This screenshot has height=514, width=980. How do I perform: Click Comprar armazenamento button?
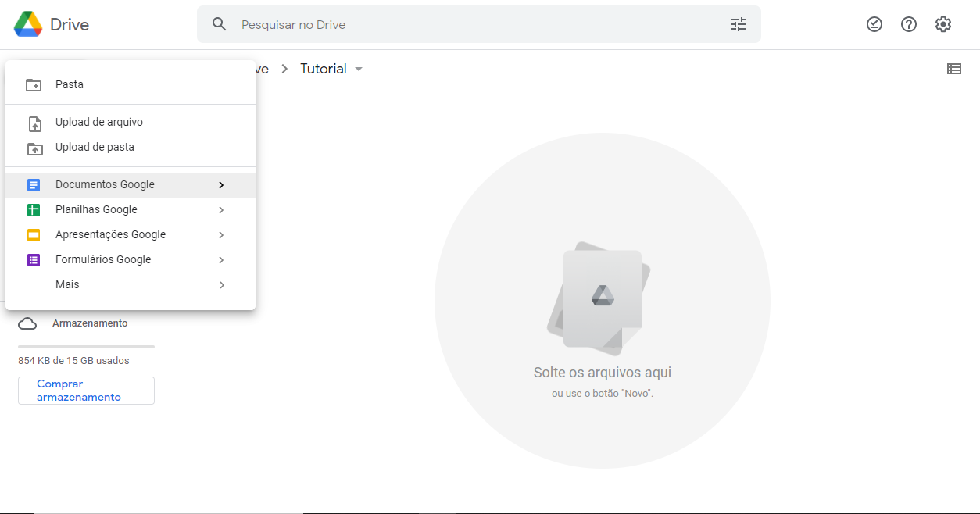click(86, 391)
